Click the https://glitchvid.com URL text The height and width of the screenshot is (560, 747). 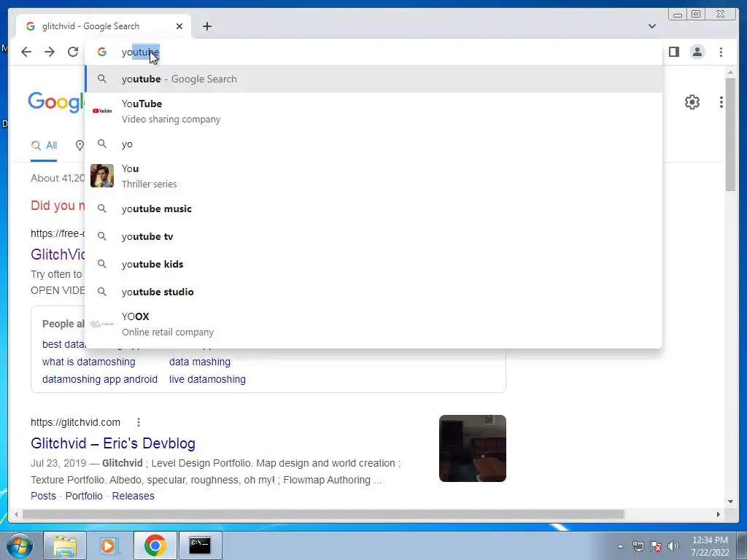(75, 422)
